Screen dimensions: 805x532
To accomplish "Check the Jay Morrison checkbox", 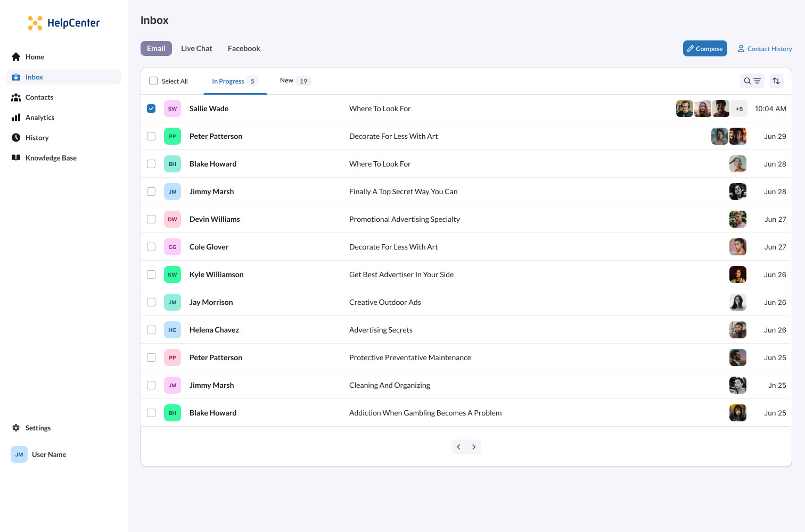I will pyautogui.click(x=151, y=302).
